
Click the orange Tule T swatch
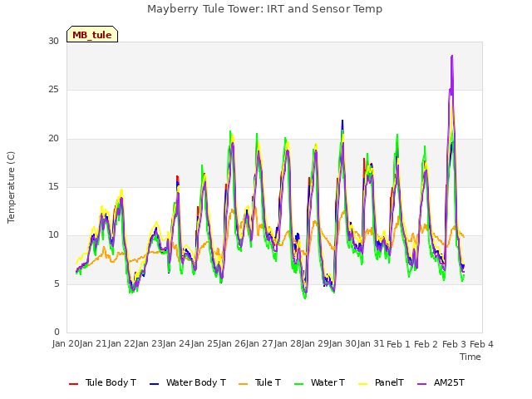244,384
